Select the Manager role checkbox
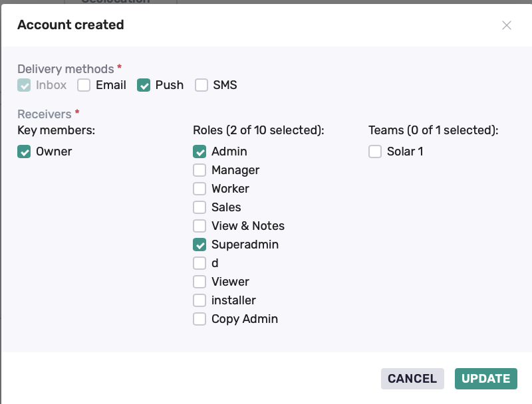 199,170
